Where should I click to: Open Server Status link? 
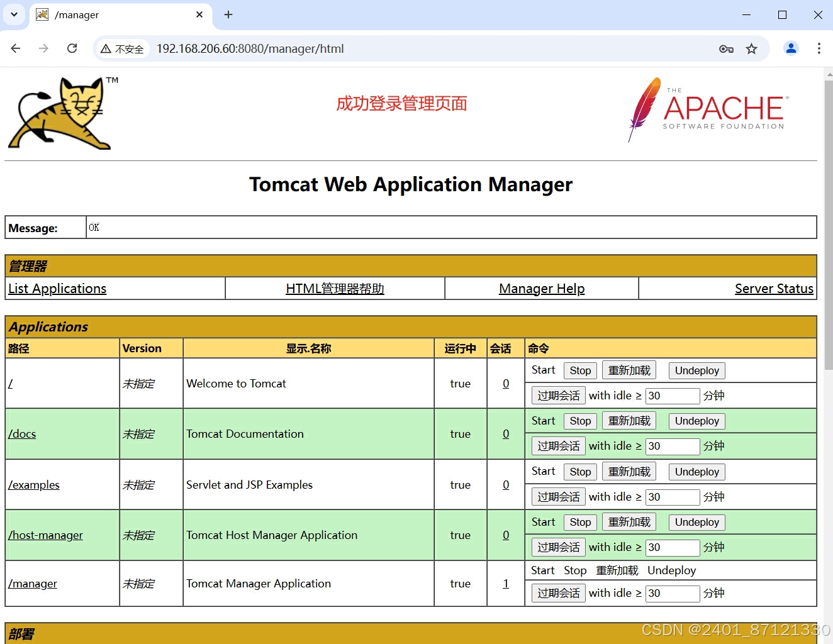click(774, 289)
